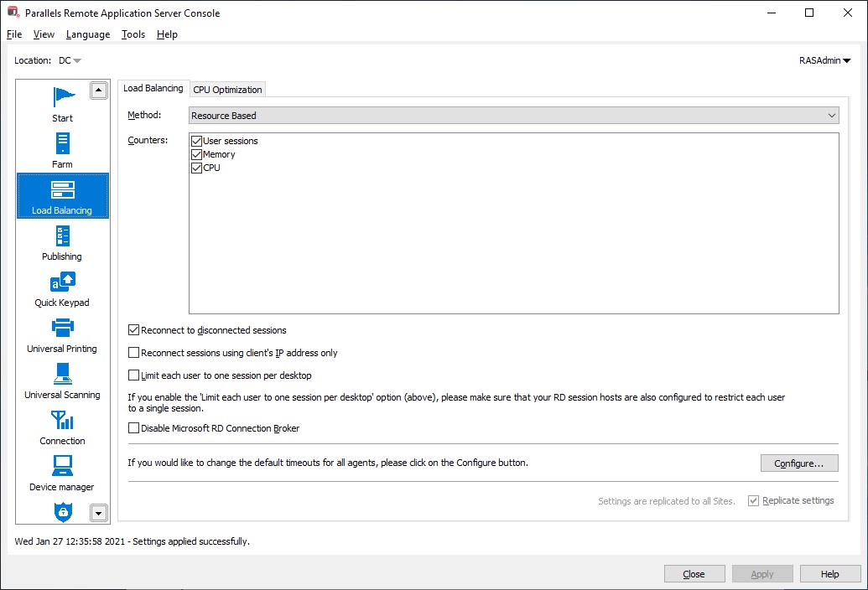This screenshot has height=590, width=868.
Task: Open the Method dropdown showing Resource Based
Action: [514, 116]
